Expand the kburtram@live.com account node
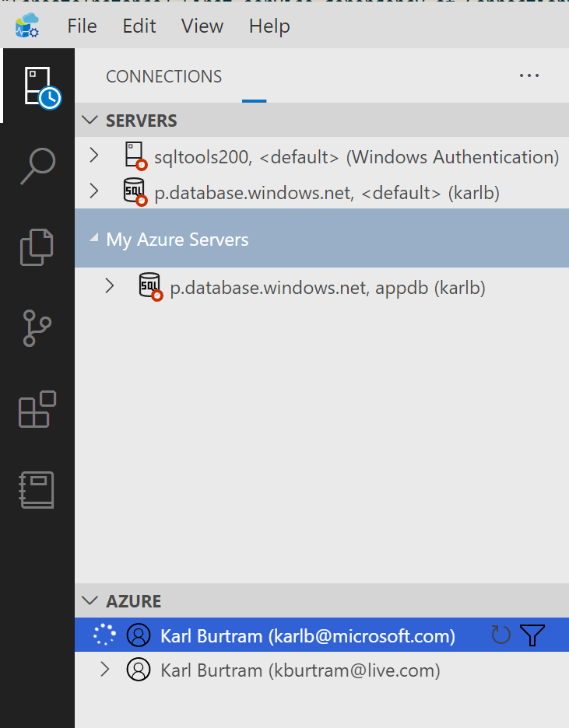Screen dimensions: 569x728 [x=105, y=669]
